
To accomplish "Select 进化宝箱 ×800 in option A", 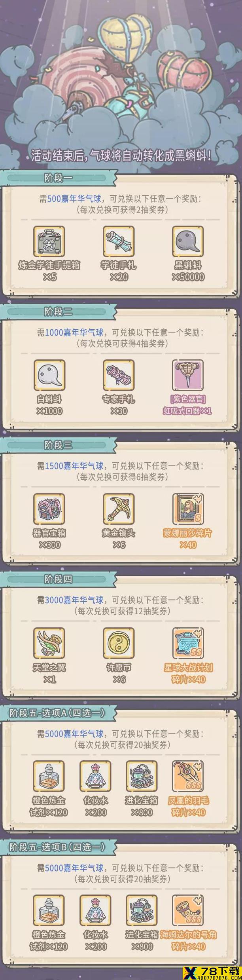I will [x=142, y=777].
